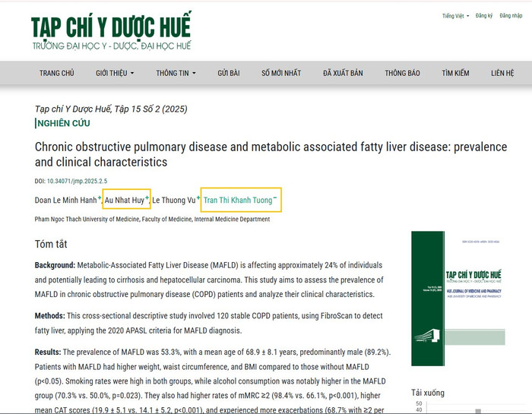
Task: Open the TÌM KIẾM search page
Action: click(x=455, y=73)
